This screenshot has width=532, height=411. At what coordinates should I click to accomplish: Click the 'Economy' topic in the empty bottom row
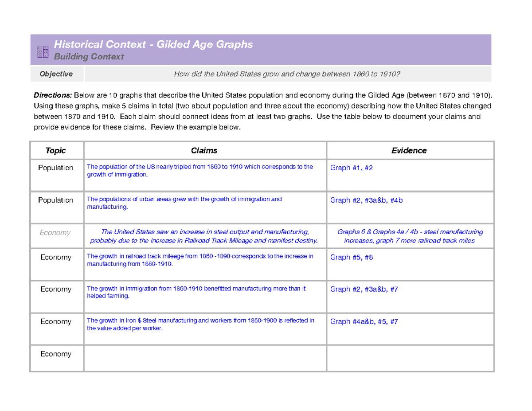pos(55,354)
